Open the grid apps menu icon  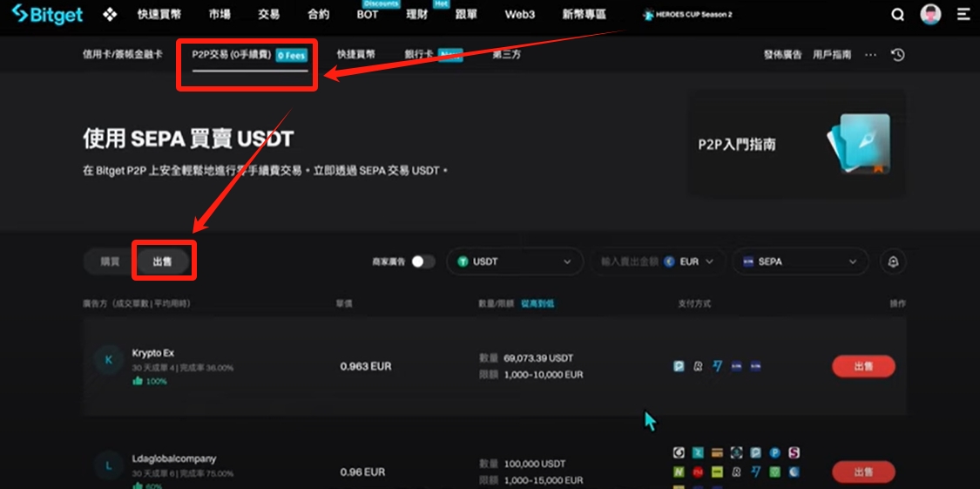[110, 14]
